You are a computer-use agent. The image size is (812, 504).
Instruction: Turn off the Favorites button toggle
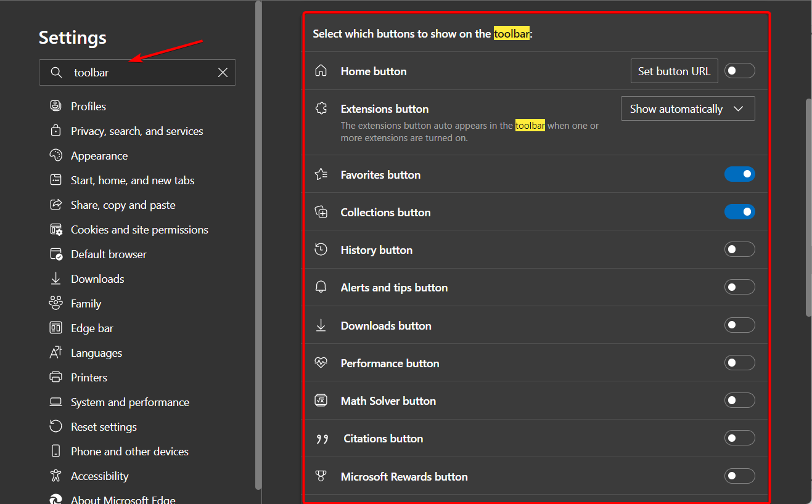click(739, 174)
